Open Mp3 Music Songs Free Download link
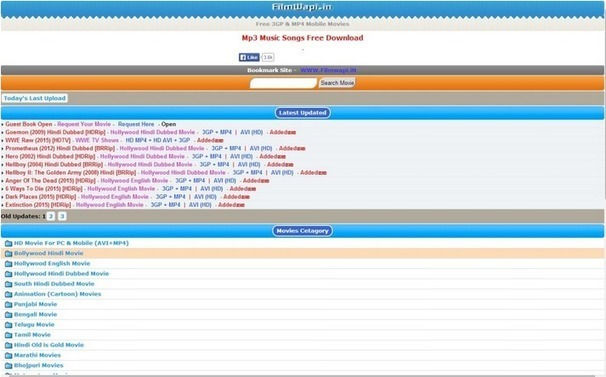This screenshot has width=606, height=377. click(x=302, y=38)
